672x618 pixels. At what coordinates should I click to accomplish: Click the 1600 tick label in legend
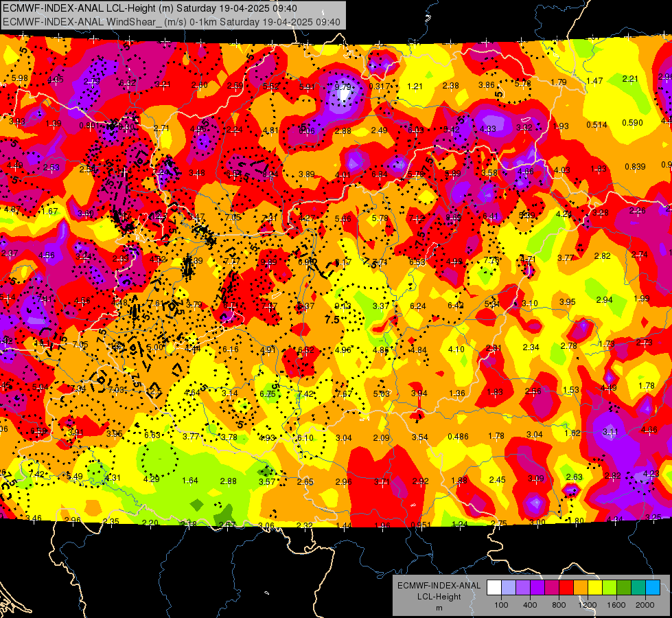(616, 605)
